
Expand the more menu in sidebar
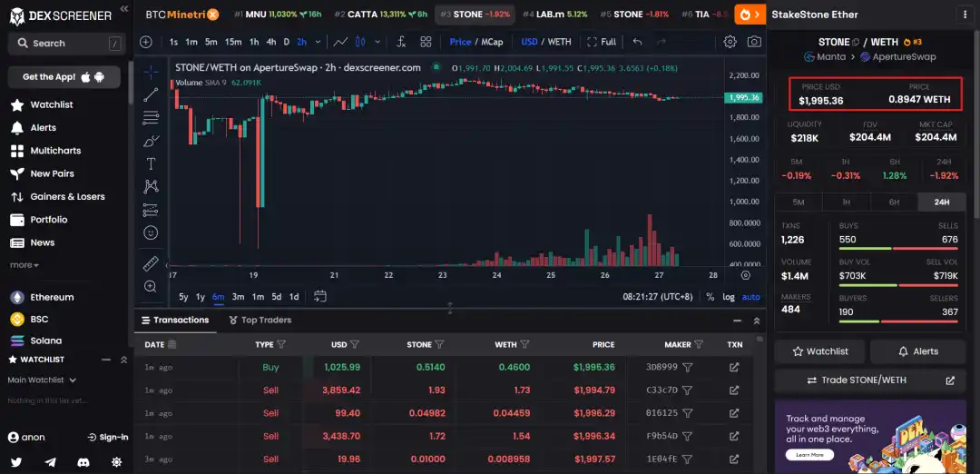click(24, 265)
